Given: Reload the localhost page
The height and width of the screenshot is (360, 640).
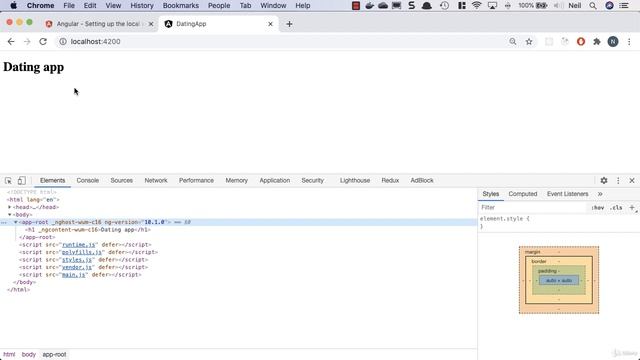Looking at the screenshot, I should pyautogui.click(x=43, y=42).
